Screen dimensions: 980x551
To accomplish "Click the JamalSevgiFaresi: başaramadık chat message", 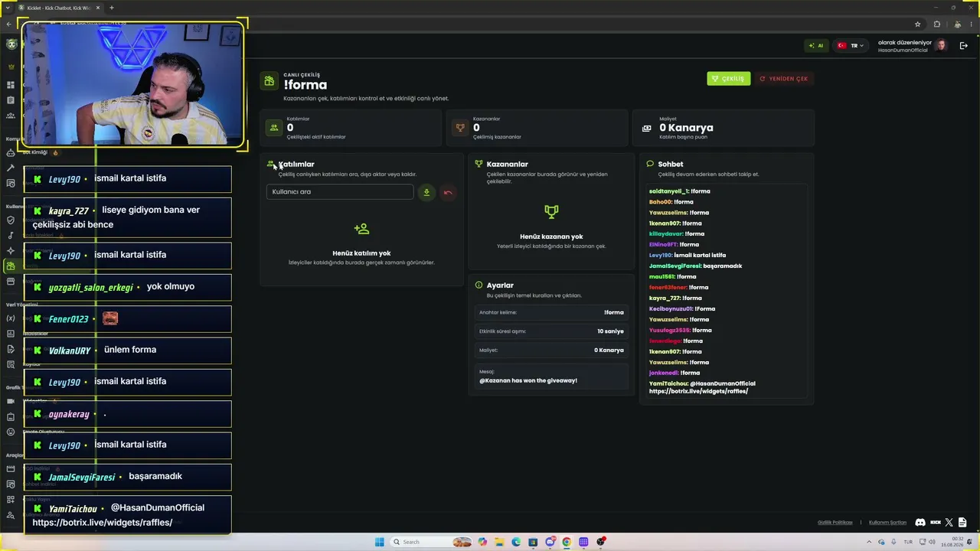I will coord(695,266).
